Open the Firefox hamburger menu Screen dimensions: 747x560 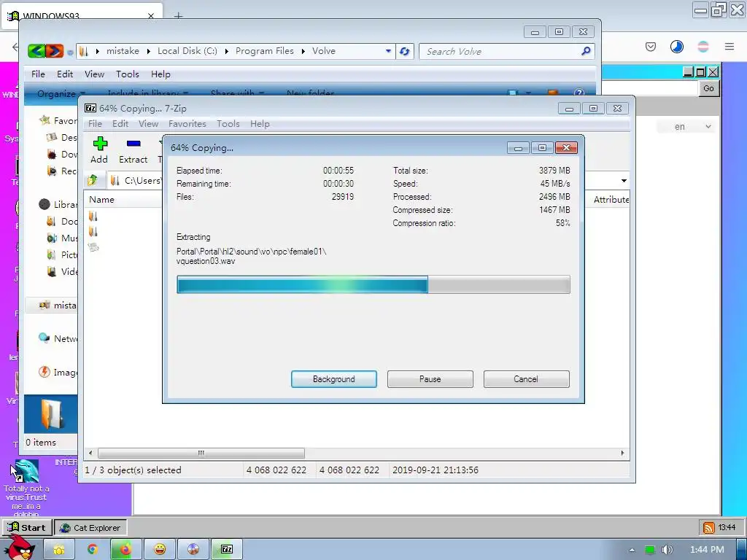coord(729,47)
